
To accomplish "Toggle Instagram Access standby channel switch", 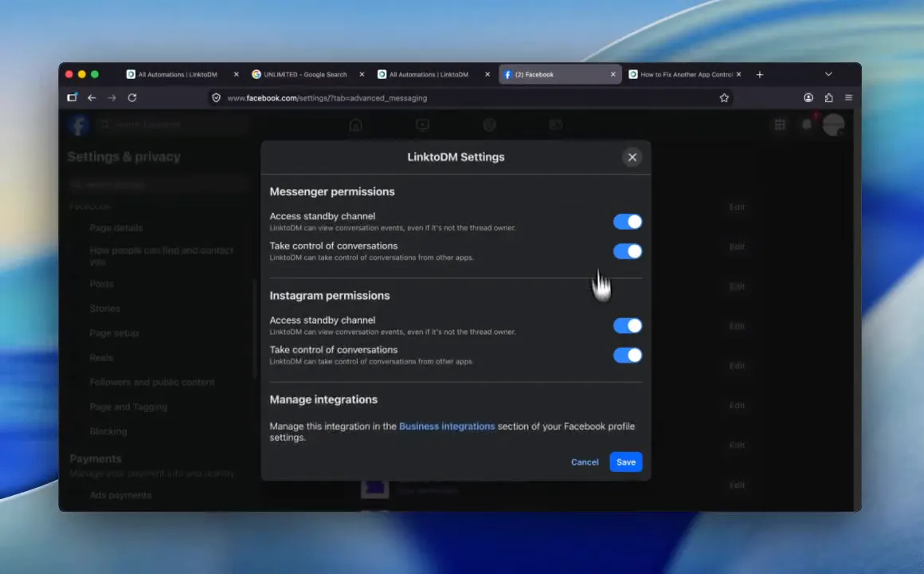I will [x=628, y=325].
